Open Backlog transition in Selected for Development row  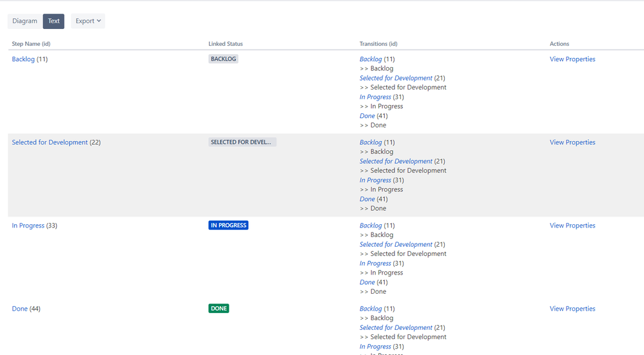coord(371,142)
